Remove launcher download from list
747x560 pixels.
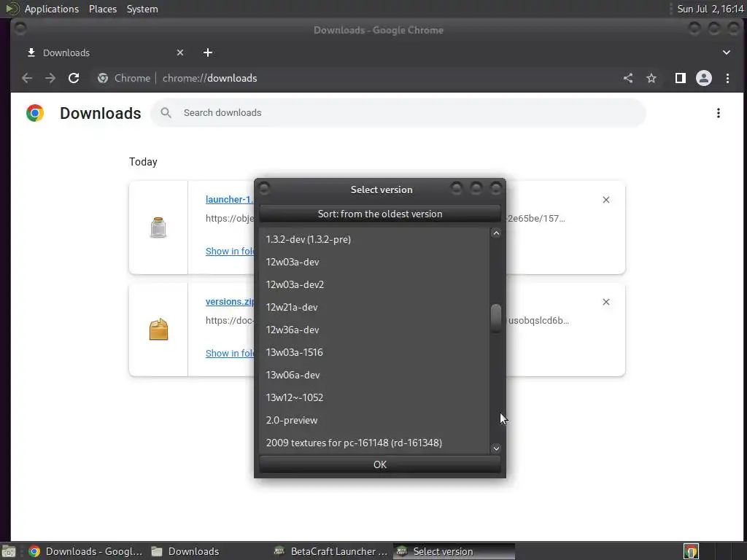coord(606,200)
